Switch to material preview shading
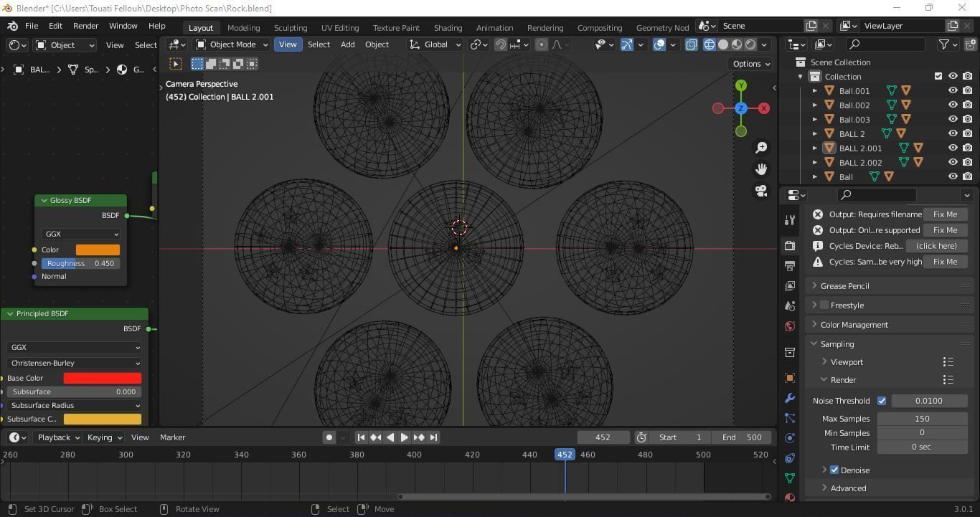 pos(737,44)
